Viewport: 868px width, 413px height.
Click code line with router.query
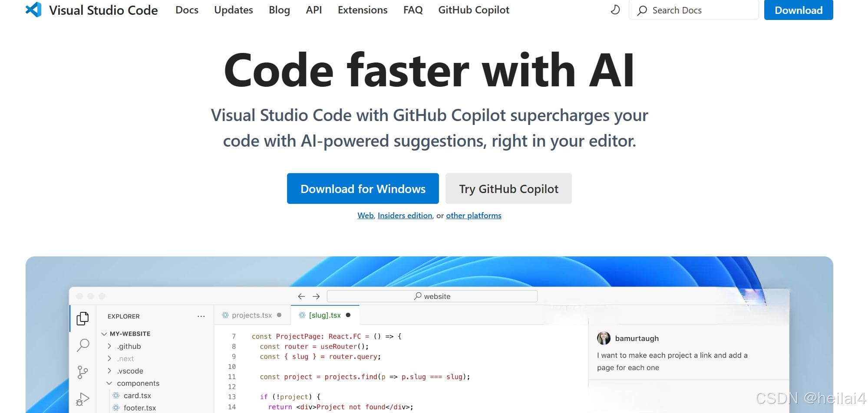(x=320, y=357)
